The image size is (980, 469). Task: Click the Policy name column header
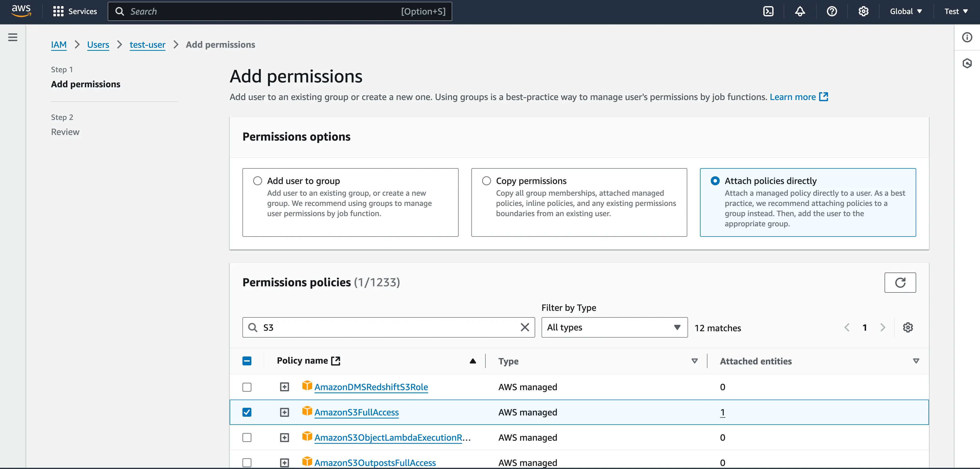[302, 361]
